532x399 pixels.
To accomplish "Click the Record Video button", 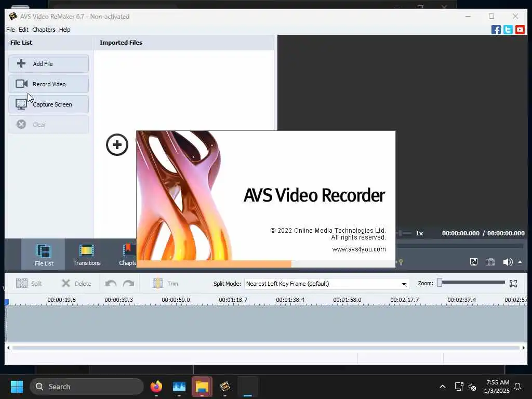I will [48, 84].
